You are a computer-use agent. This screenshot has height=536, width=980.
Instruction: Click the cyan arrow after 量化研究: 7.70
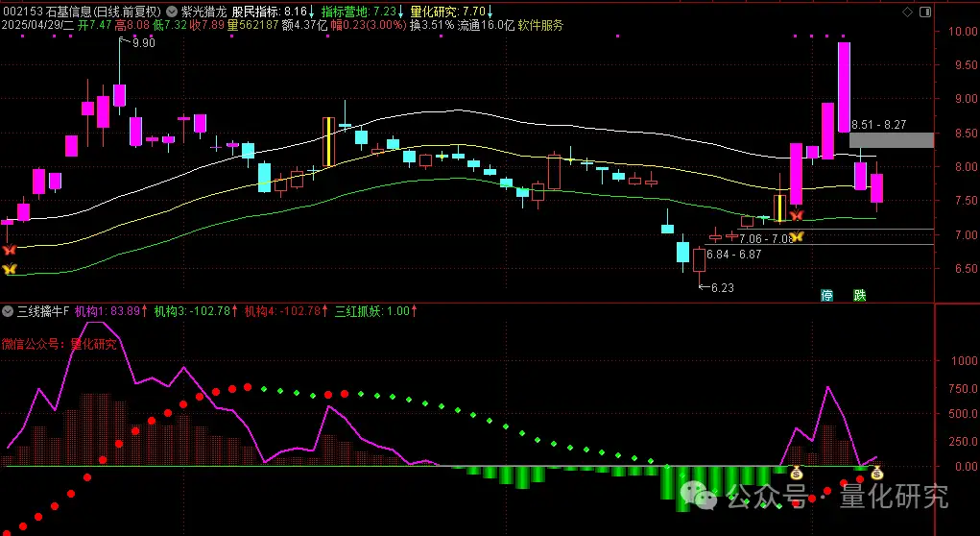click(490, 12)
